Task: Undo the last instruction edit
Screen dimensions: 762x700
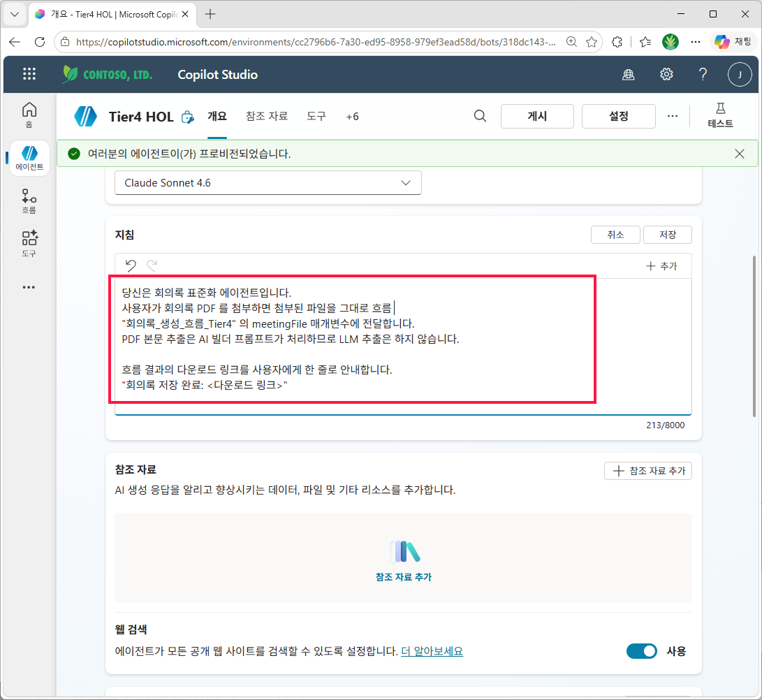Action: 131,265
